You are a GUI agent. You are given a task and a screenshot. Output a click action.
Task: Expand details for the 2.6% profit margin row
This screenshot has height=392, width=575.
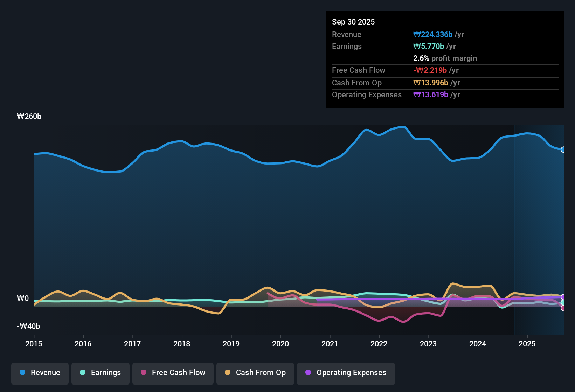445,58
